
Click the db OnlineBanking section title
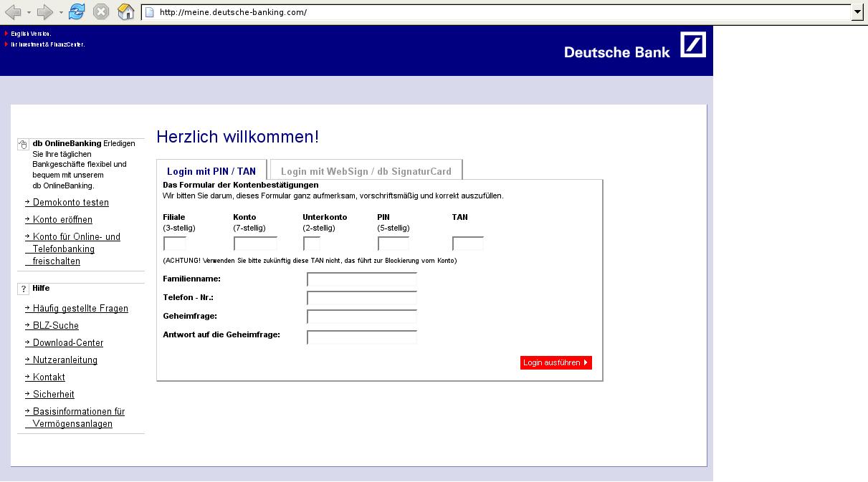[x=67, y=143]
